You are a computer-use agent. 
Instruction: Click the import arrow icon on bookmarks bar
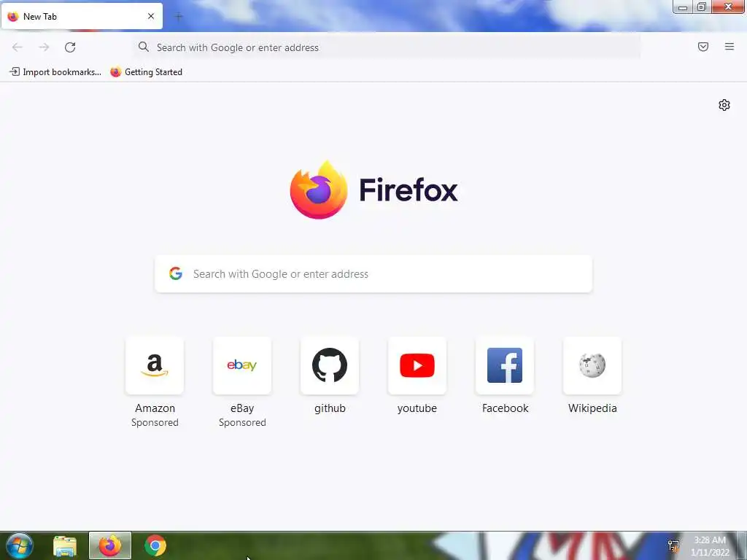coord(15,71)
